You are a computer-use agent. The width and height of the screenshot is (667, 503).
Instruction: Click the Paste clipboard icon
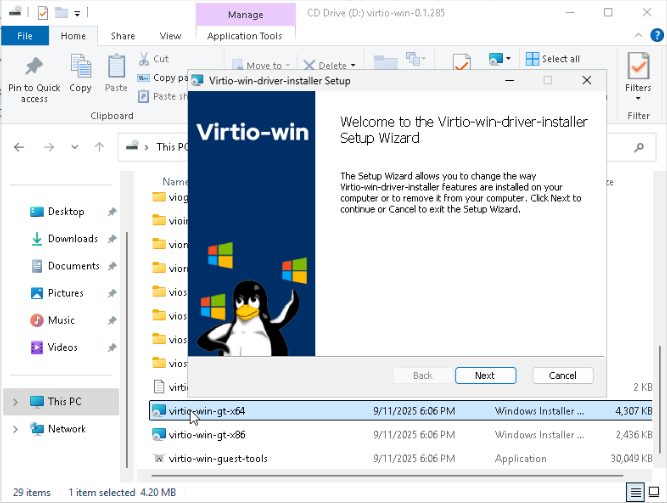tap(116, 66)
